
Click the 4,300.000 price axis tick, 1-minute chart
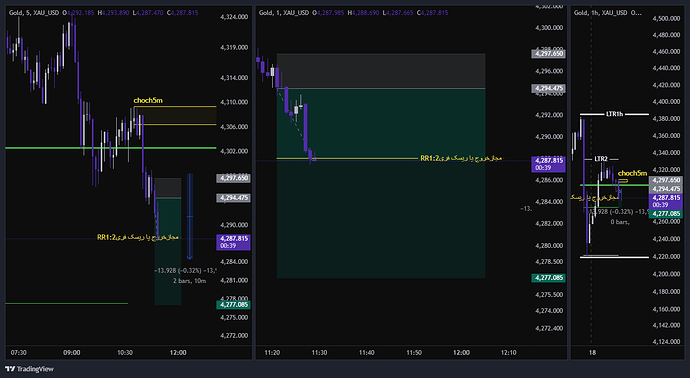click(x=549, y=28)
